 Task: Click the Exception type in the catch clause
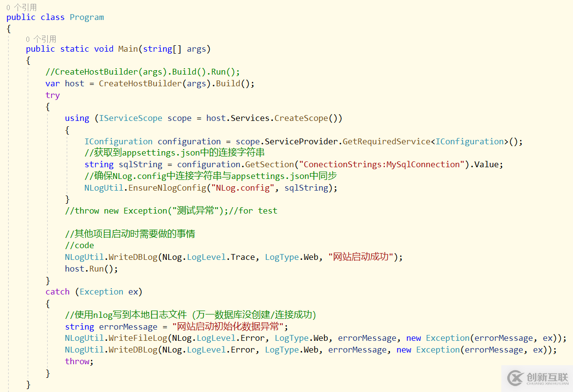click(101, 292)
